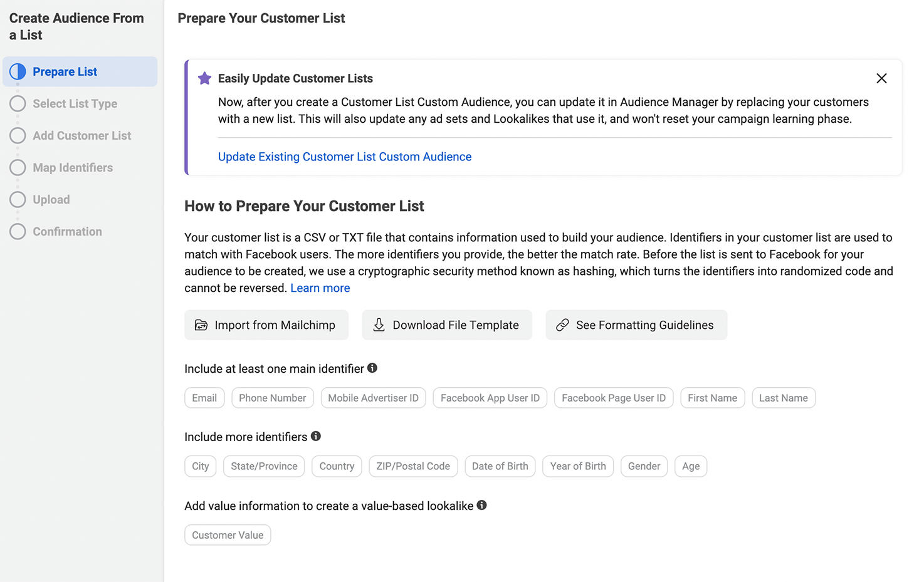
Task: Click the Customer Value chip
Action: tap(228, 535)
